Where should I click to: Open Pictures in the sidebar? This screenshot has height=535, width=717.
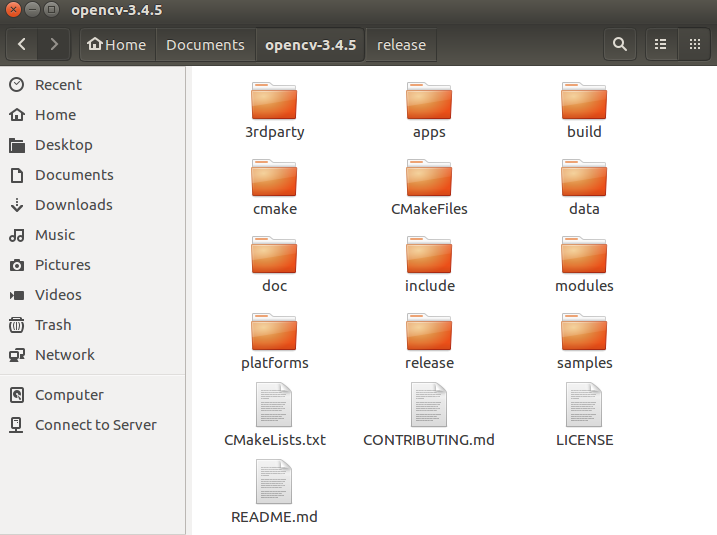tap(93, 265)
